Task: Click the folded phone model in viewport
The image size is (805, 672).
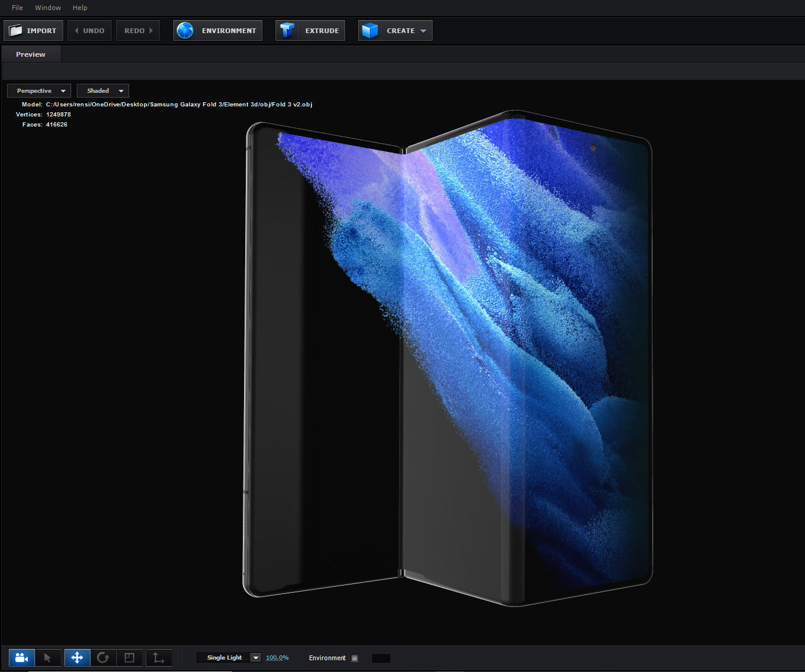Action: point(449,358)
